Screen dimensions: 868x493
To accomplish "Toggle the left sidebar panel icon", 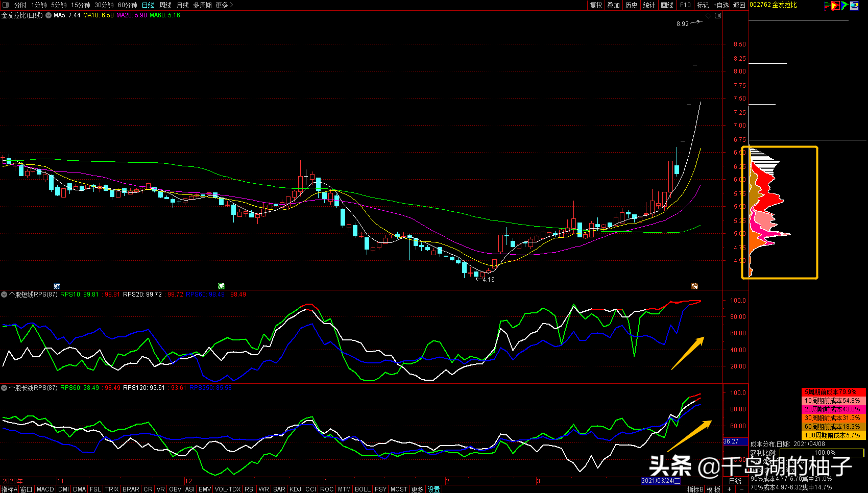I will click(5, 5).
